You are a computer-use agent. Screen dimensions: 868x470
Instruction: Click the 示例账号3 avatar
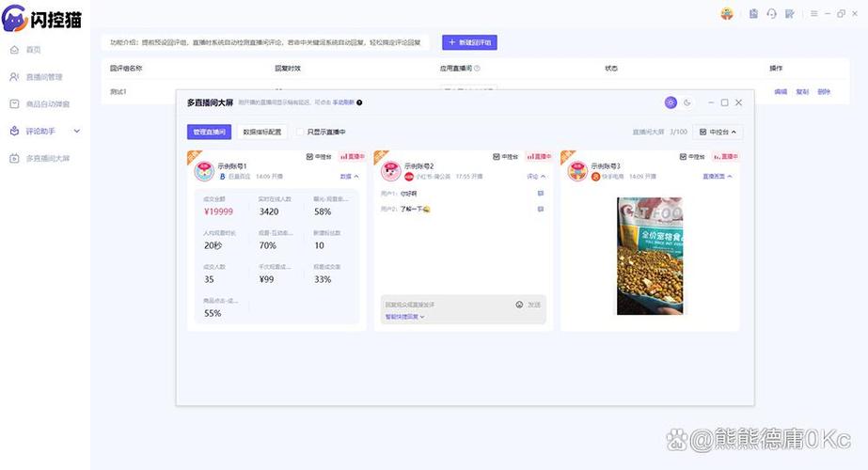(x=577, y=172)
